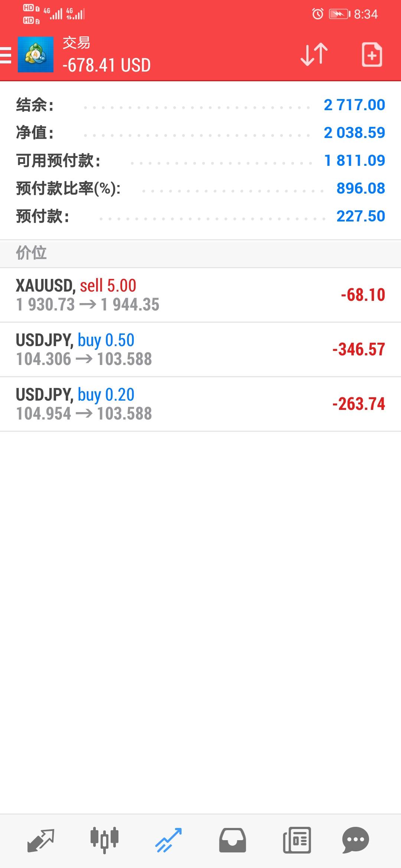
Task: Tap the 结余 balance row
Action: click(200, 105)
